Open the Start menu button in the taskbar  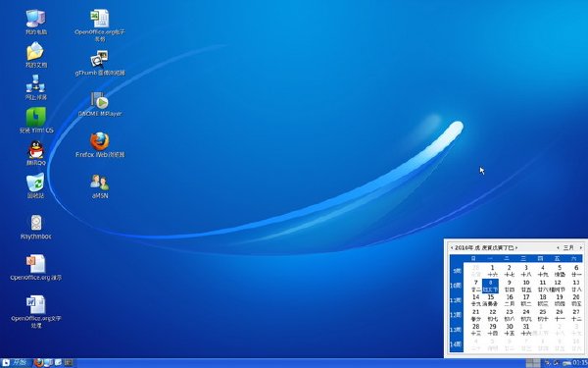click(15, 363)
